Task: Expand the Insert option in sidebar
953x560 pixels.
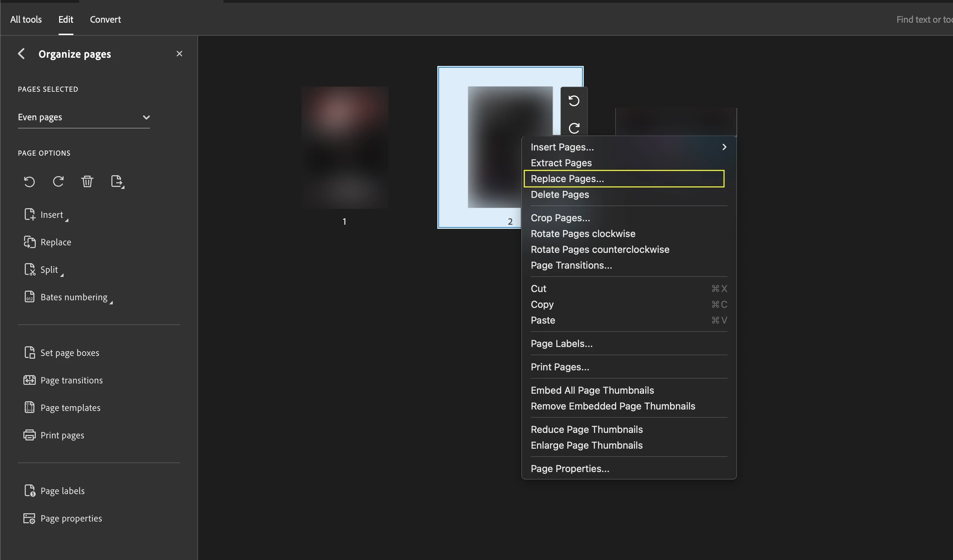Action: [x=52, y=215]
